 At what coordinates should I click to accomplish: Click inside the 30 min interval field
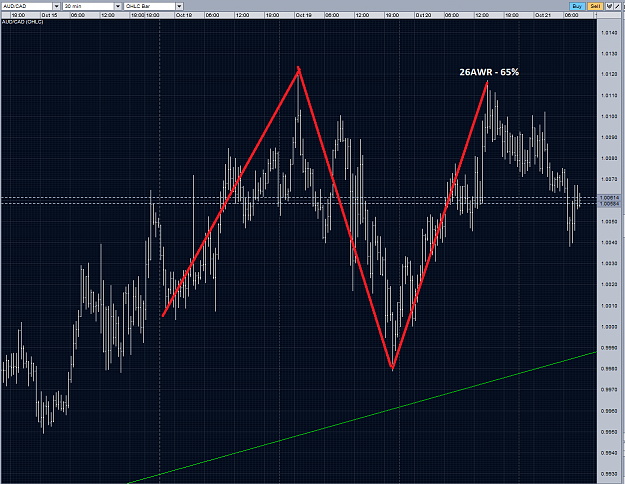pyautogui.click(x=88, y=6)
